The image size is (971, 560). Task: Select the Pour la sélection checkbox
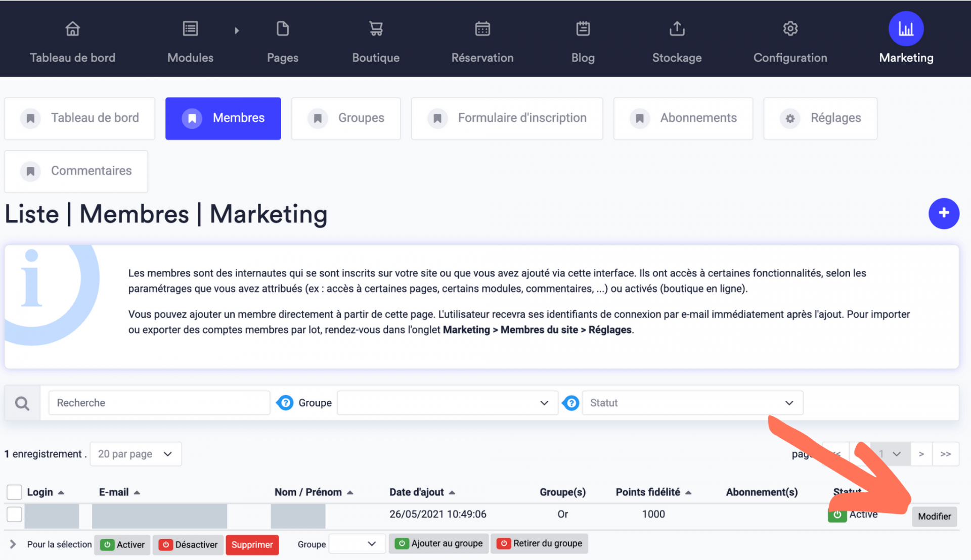point(15,492)
